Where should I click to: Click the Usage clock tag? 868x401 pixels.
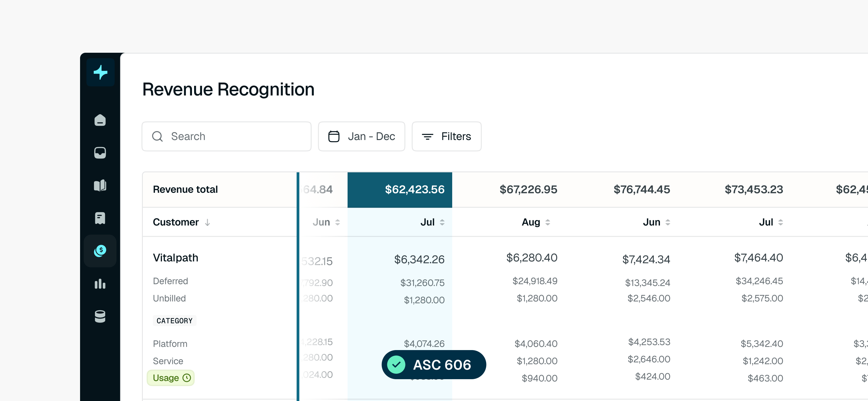(171, 378)
